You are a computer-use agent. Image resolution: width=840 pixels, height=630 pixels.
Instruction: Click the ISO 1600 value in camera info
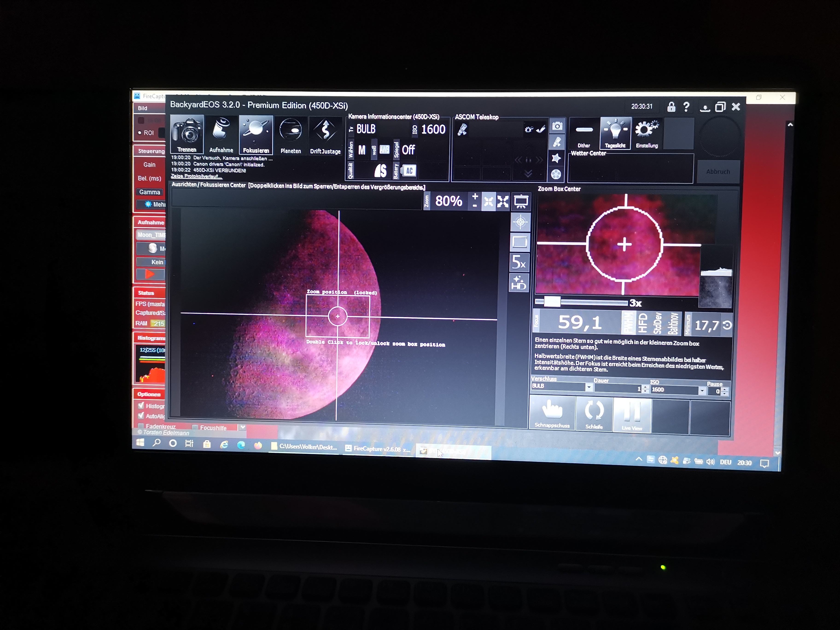tap(433, 129)
